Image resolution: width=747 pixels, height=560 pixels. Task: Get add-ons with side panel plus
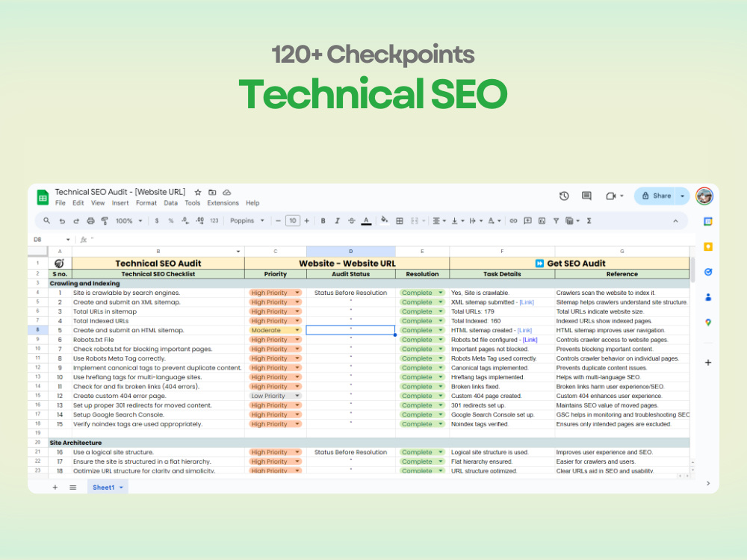(x=708, y=362)
